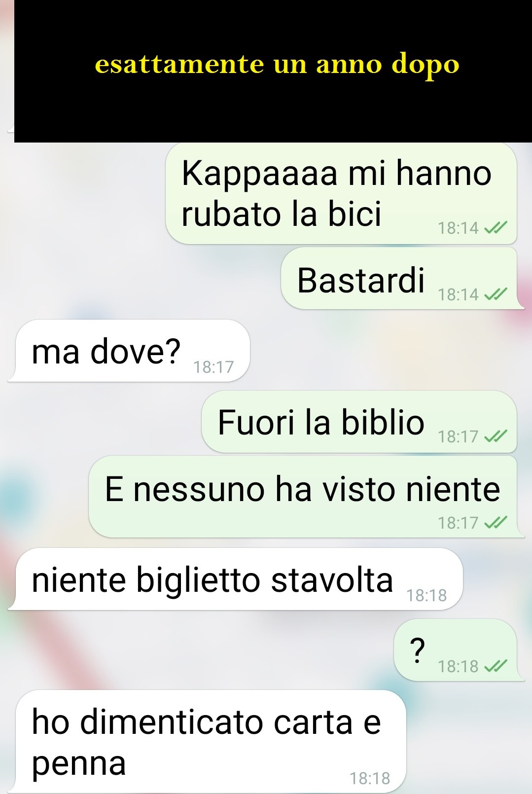532x794 pixels.
Task: Tap the black banner at the top
Action: (x=273, y=71)
